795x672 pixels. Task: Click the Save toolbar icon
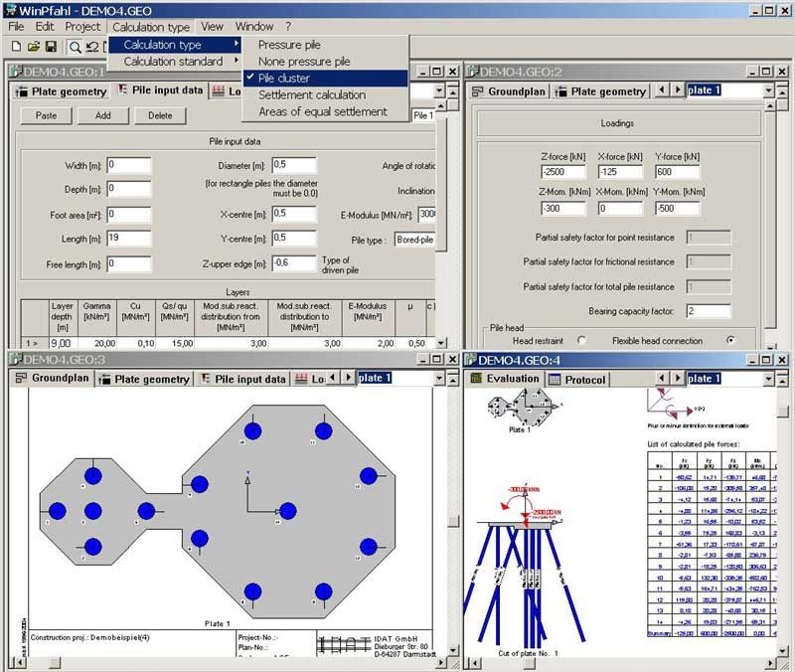(x=52, y=47)
